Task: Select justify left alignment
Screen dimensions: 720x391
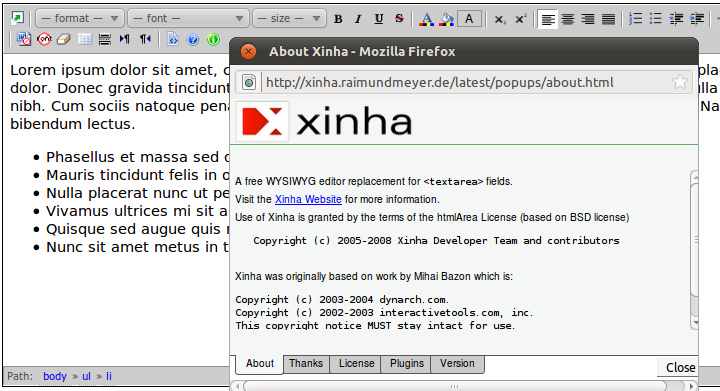Action: coord(547,19)
